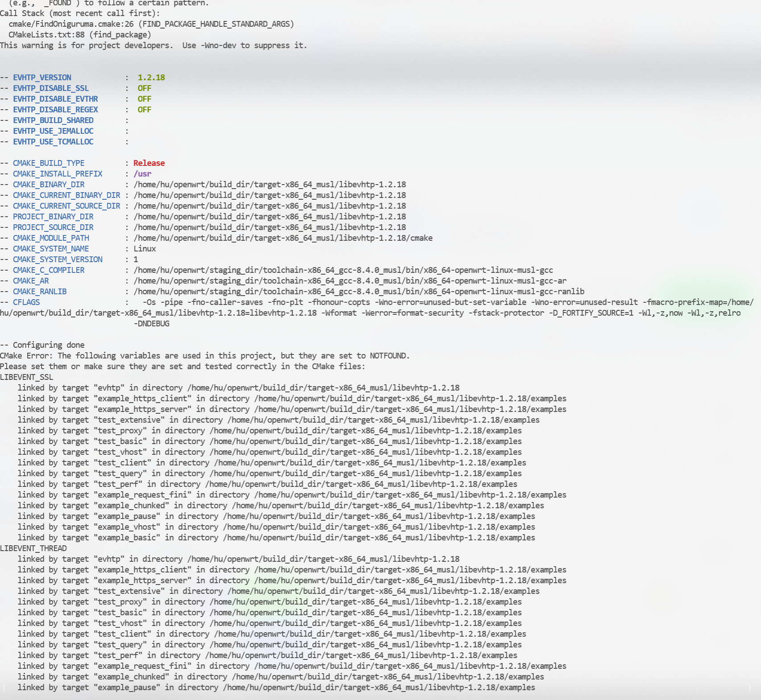The height and width of the screenshot is (700, 761).
Task: Select the green 1.2.18 version value
Action: (x=151, y=78)
